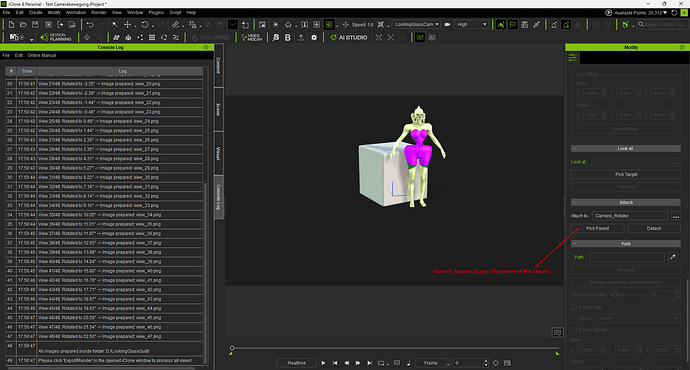Image resolution: width=690 pixels, height=370 pixels.
Task: Open the High render quality dropdown
Action: point(471,25)
